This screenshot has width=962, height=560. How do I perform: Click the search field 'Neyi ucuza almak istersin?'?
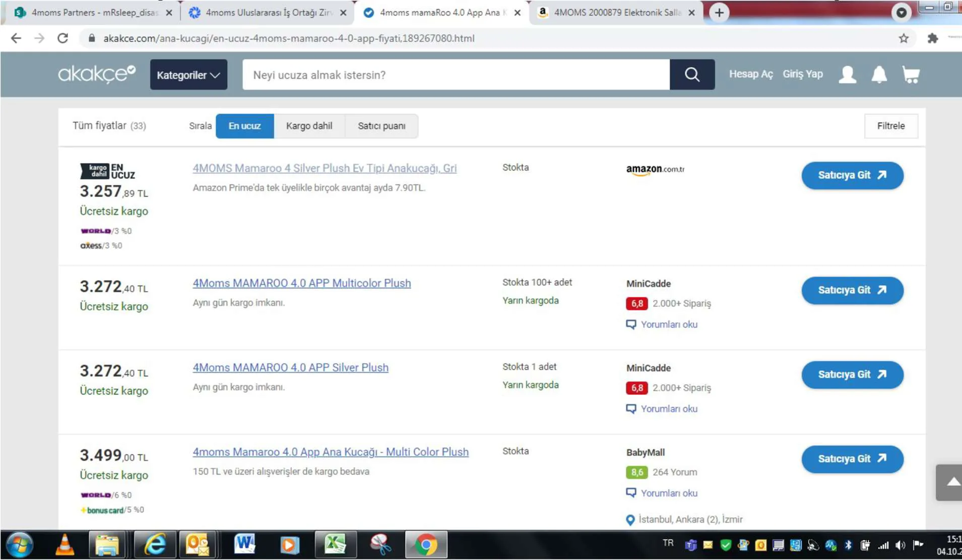456,75
